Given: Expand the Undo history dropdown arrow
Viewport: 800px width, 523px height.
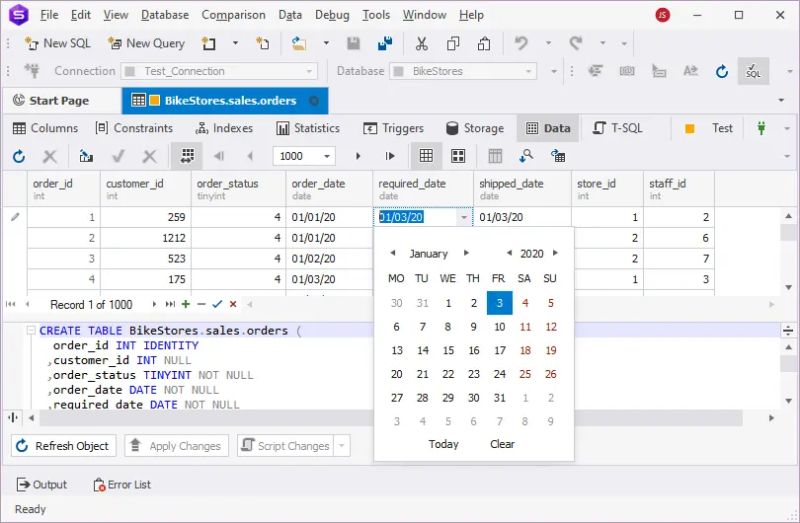Looking at the screenshot, I should 548,43.
